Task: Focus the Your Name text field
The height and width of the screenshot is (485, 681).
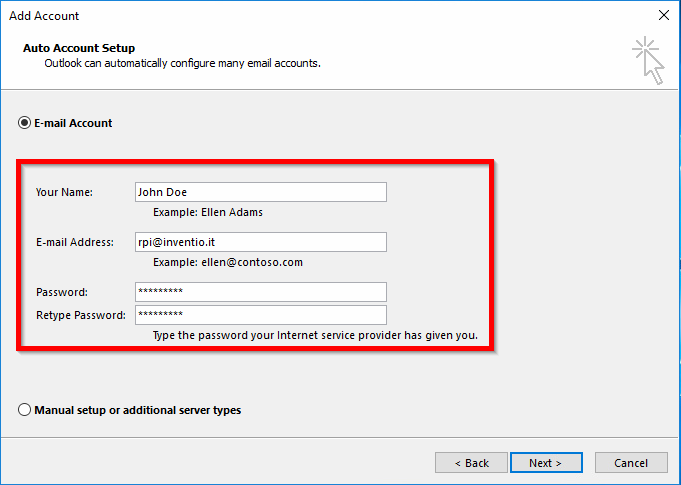Action: [260, 192]
